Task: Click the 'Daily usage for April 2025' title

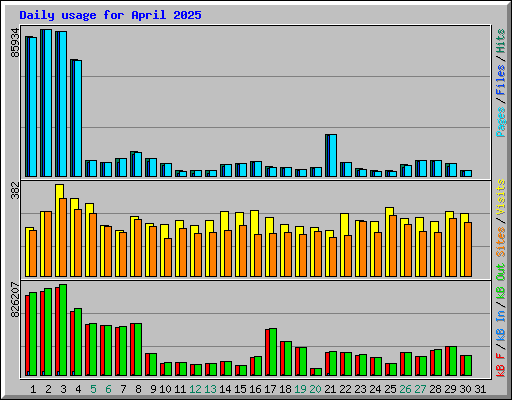Action: click(110, 15)
